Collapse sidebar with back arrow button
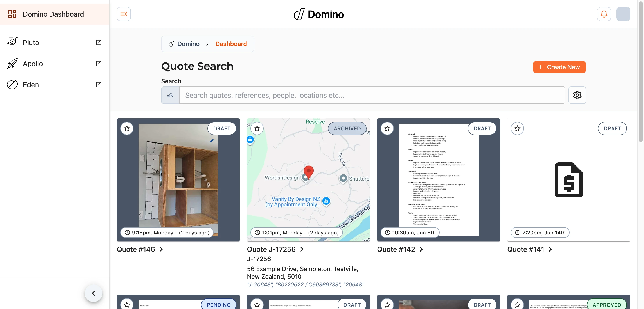 [94, 293]
